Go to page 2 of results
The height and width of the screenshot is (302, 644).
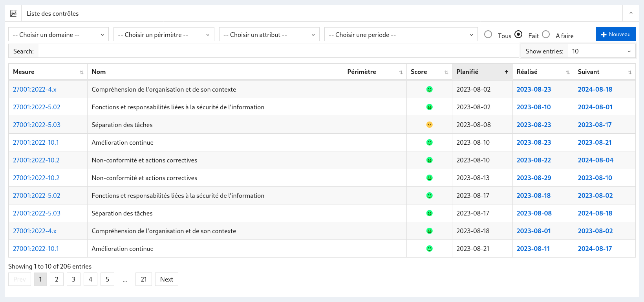tap(57, 279)
